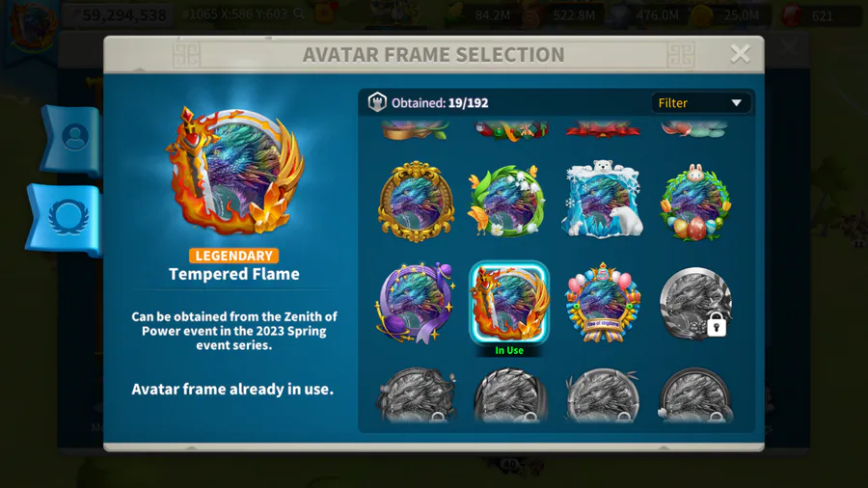Switch to the laurel wreath frame tab

(67, 219)
